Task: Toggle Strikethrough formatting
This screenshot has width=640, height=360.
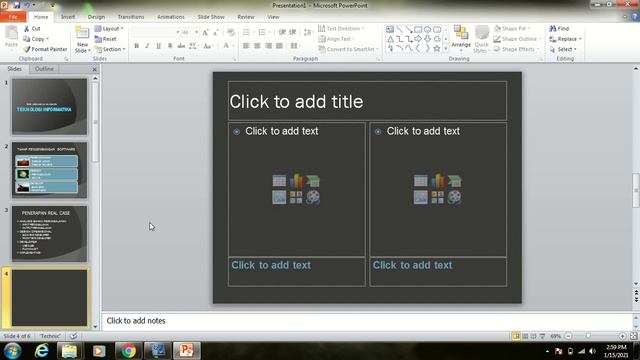Action: tap(181, 46)
